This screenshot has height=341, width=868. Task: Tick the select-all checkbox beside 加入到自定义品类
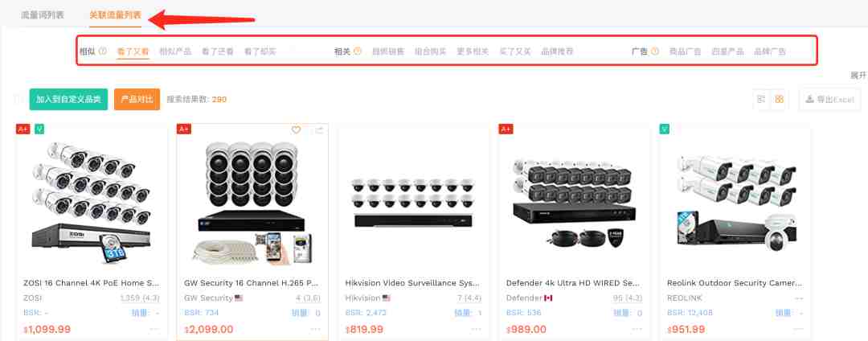pos(20,100)
